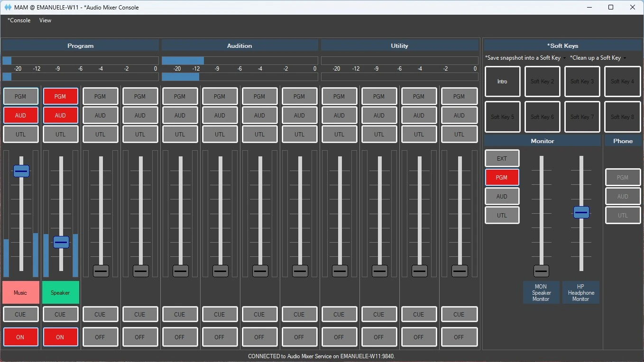Select UTL in the Monitor section
The image size is (644, 362).
[502, 215]
